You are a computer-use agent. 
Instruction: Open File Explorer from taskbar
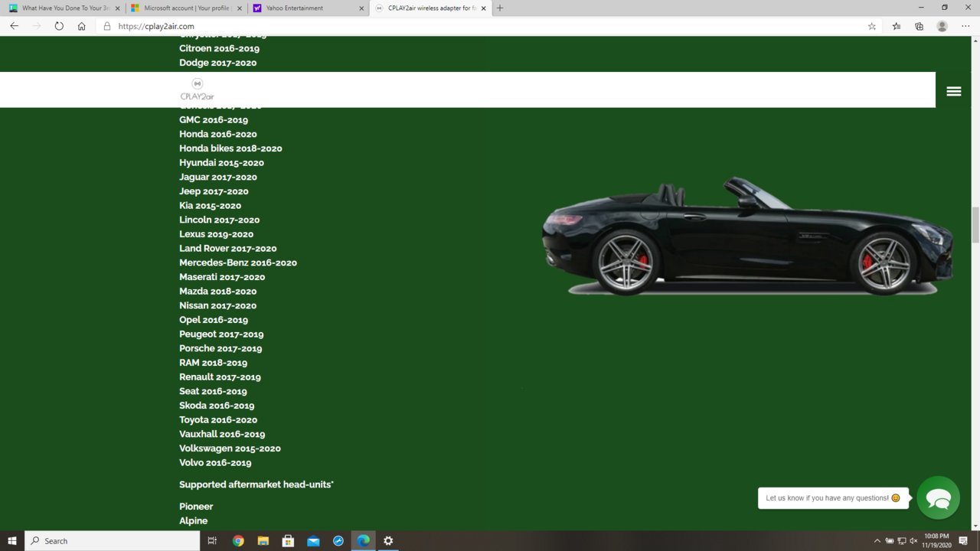pyautogui.click(x=263, y=540)
